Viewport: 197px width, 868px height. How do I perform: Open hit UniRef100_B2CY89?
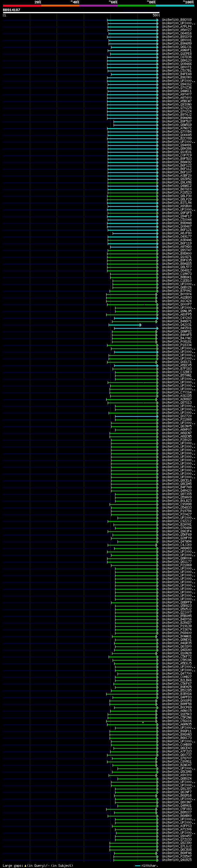point(176,138)
